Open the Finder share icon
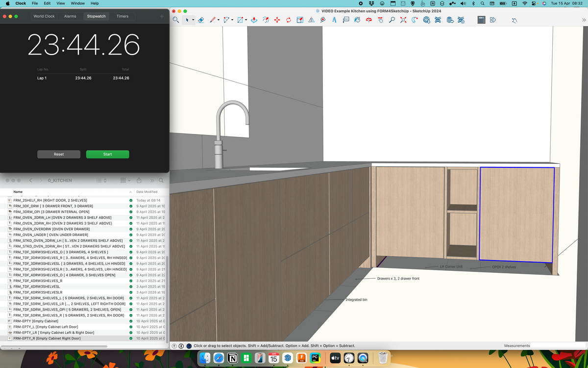 pos(139,181)
